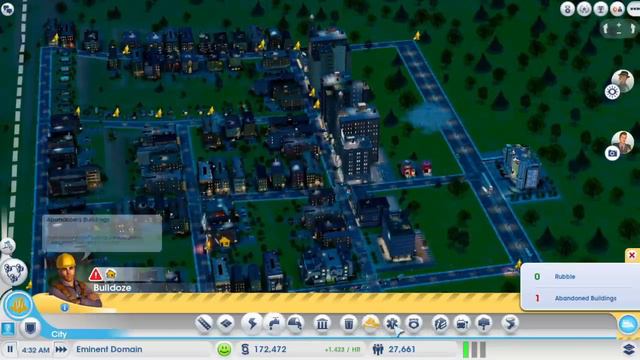Click the Bulldoze info 'i' icon
Screen dimensions: 640x360
pyautogui.click(x=64, y=308)
